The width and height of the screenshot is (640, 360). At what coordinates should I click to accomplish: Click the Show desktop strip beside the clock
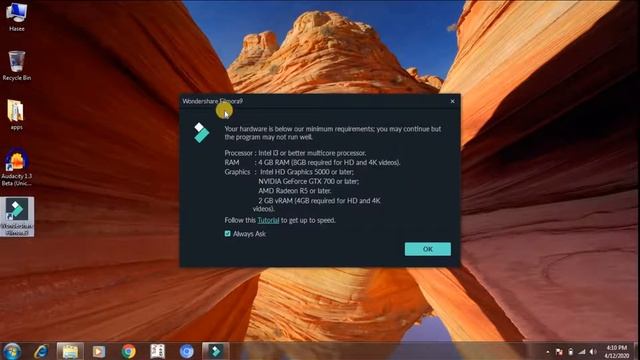637,351
